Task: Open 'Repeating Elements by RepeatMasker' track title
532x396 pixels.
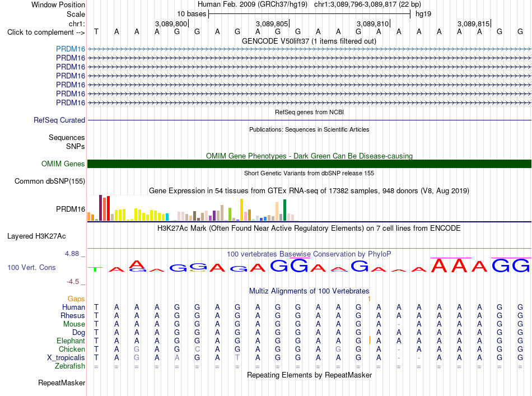Action: point(309,375)
